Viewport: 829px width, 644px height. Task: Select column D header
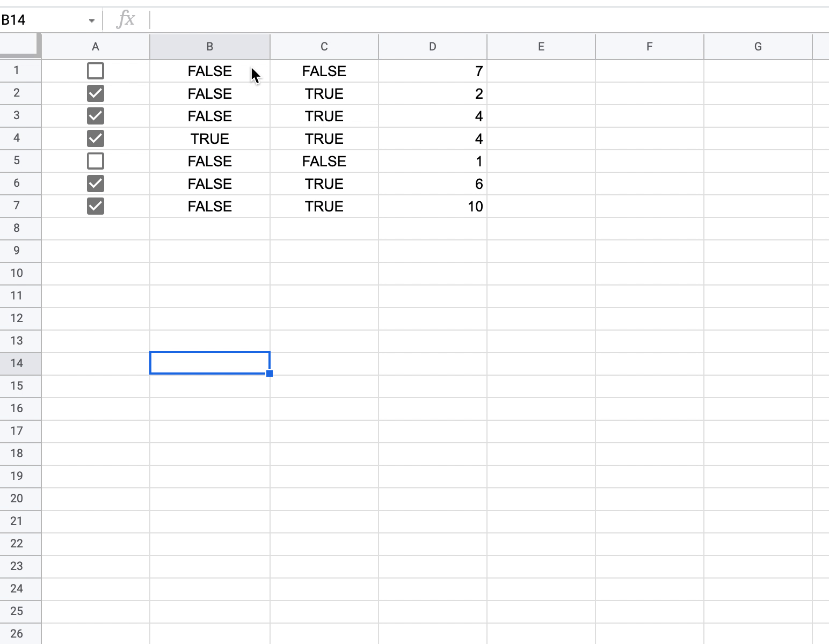click(x=433, y=47)
